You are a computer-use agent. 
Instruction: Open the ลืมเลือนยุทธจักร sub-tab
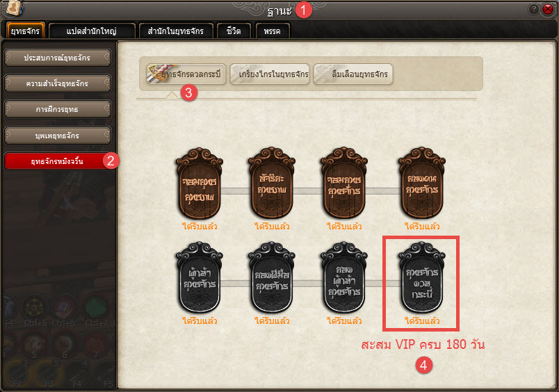click(353, 74)
